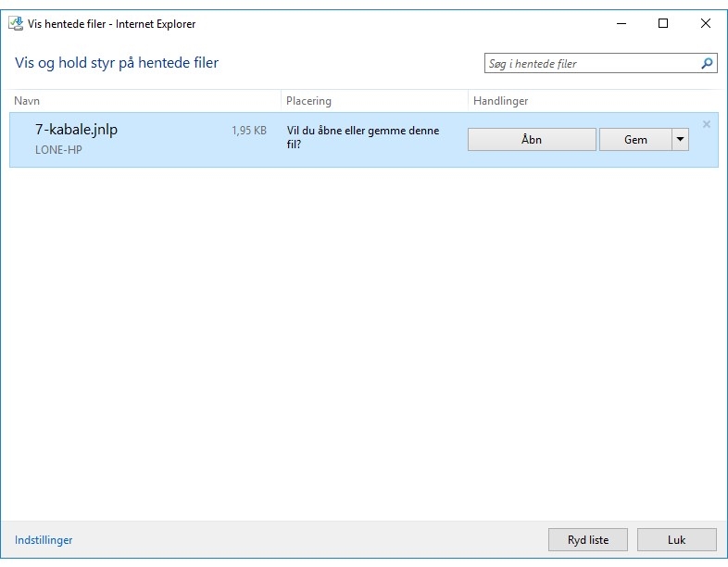The image size is (728, 567).
Task: Click the 1,95 KB file size text
Action: [248, 132]
